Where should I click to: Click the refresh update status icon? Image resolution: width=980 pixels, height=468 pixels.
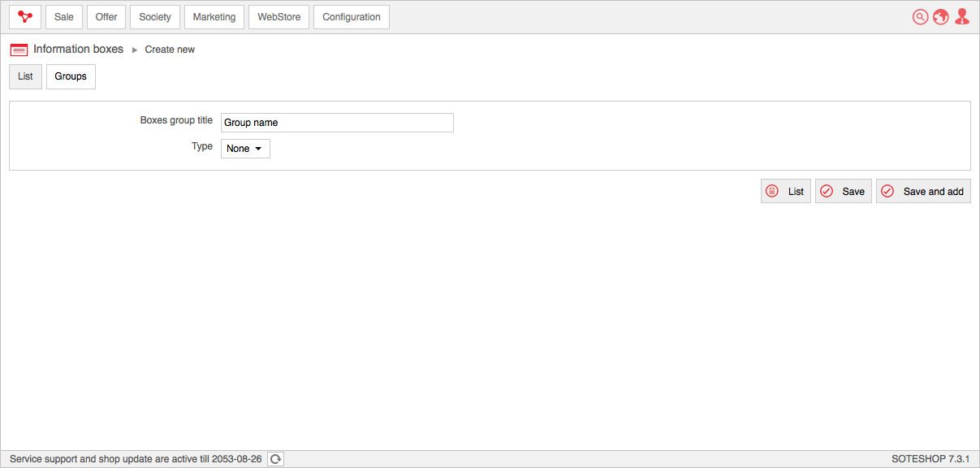pyautogui.click(x=276, y=459)
